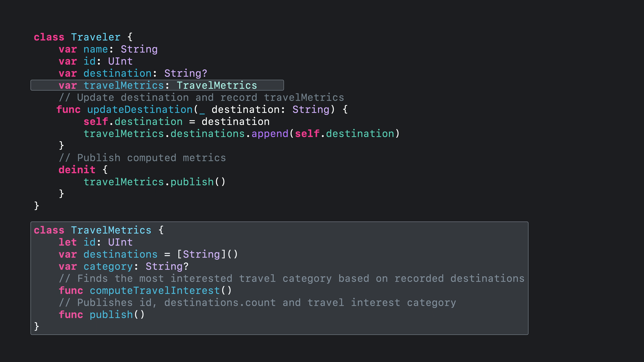This screenshot has height=362, width=644.
Task: Click the Traveler class name
Action: (x=95, y=37)
